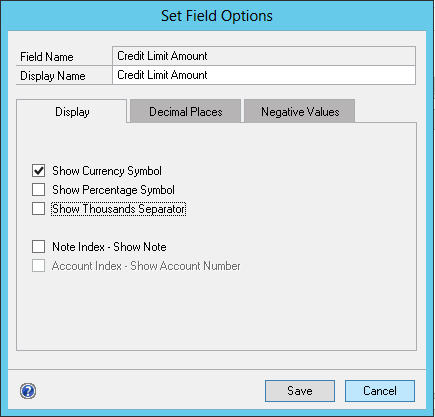Image resolution: width=435 pixels, height=417 pixels.
Task: Uncheck Show Currency Symbol checkbox
Action: point(39,171)
